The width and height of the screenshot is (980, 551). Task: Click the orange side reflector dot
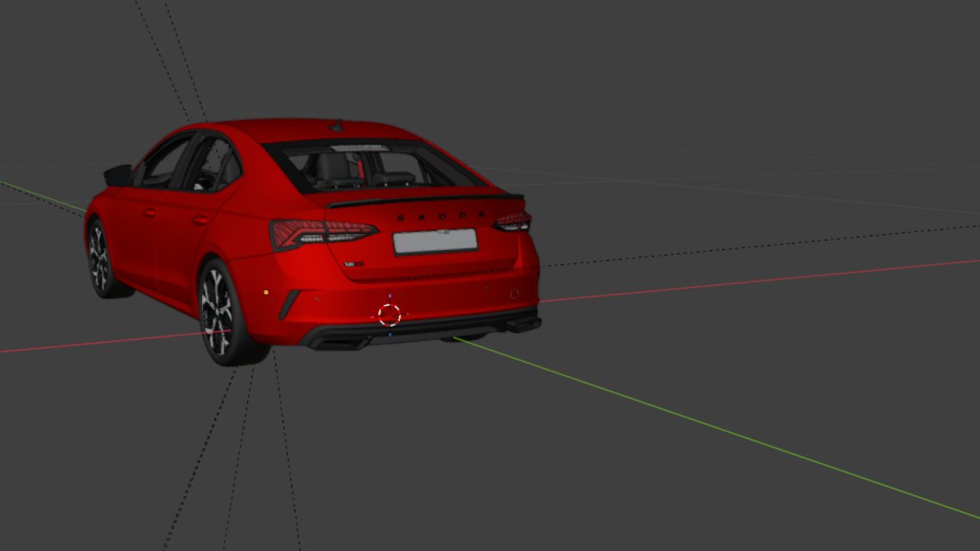pyautogui.click(x=266, y=292)
